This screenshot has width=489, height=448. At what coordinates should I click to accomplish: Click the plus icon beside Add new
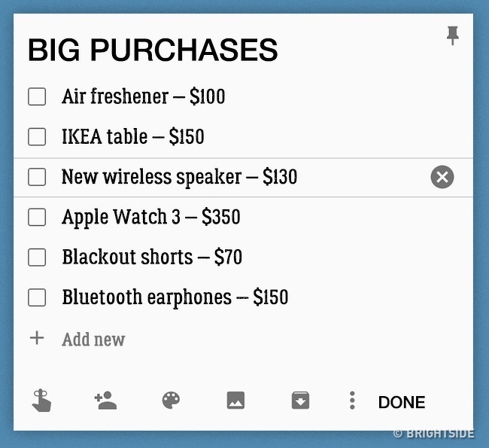coord(37,338)
